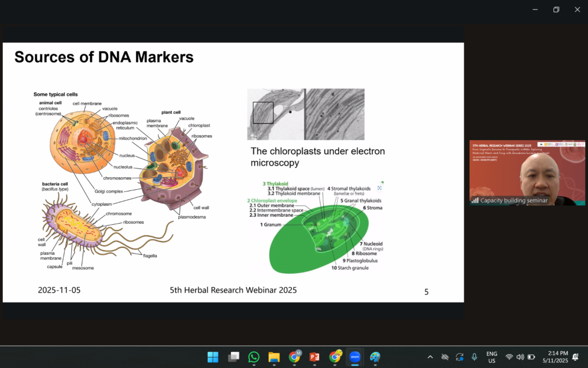Viewport: 588px width, 368px height.
Task: Open the Windows Start menu
Action: 213,357
